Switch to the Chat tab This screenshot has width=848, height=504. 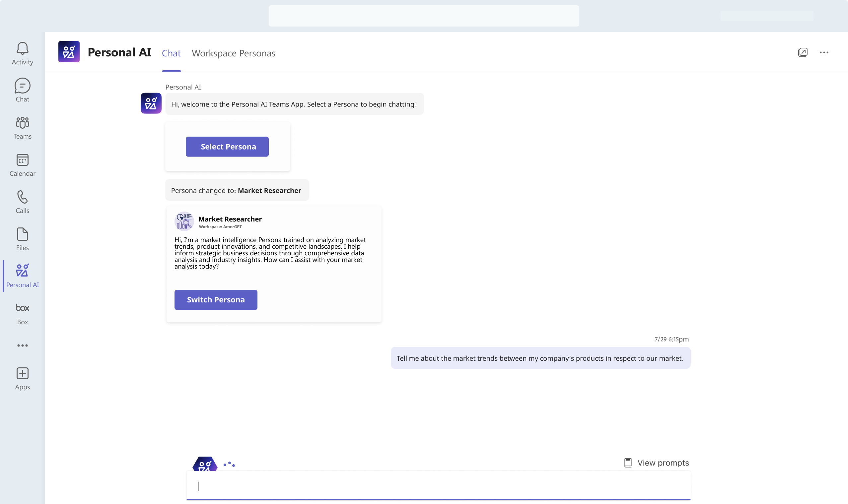point(171,53)
